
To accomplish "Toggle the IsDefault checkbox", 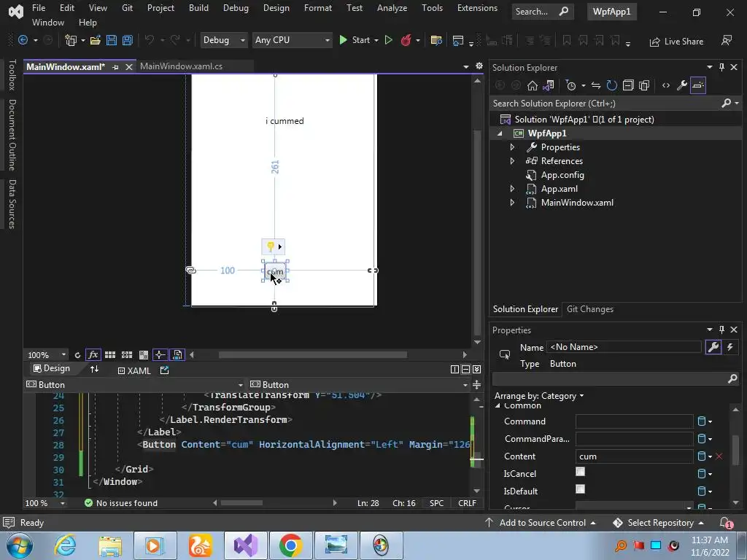I will [x=580, y=489].
